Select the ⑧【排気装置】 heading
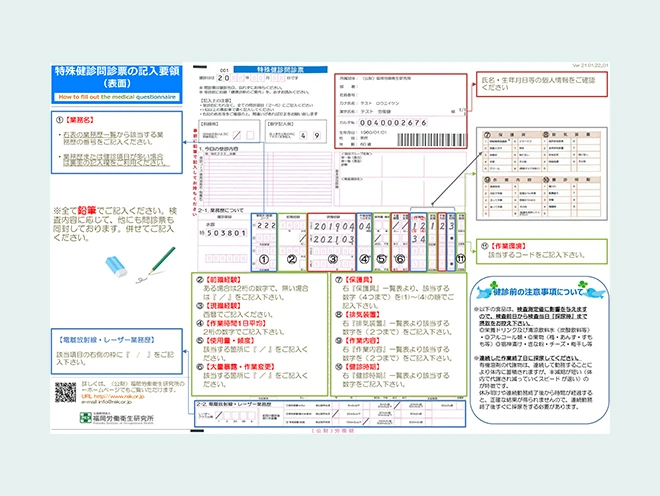660x496 pixels. coord(358,315)
